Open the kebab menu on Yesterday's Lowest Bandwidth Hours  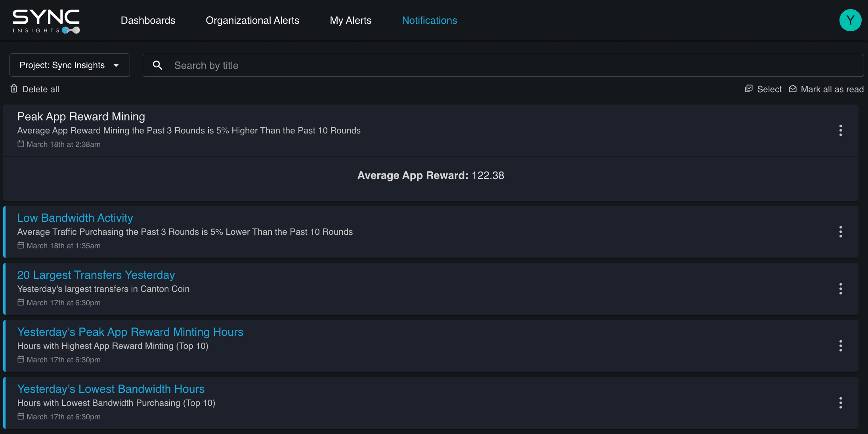(841, 403)
